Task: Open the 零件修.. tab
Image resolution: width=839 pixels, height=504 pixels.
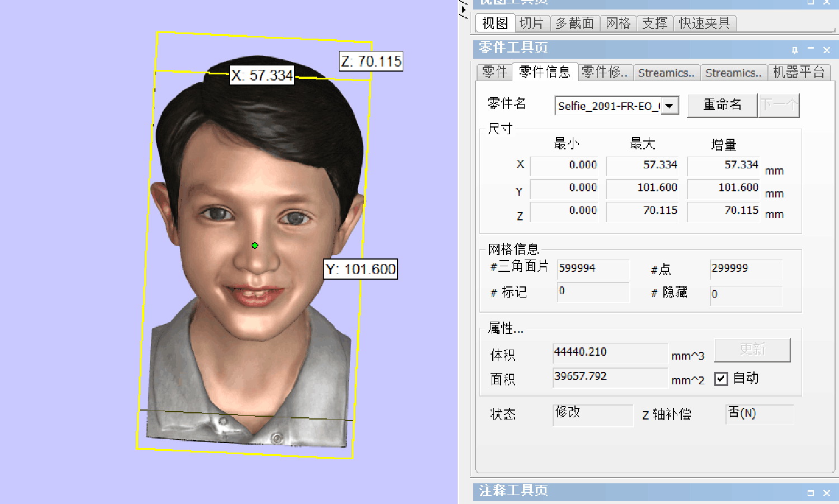Action: coord(605,72)
